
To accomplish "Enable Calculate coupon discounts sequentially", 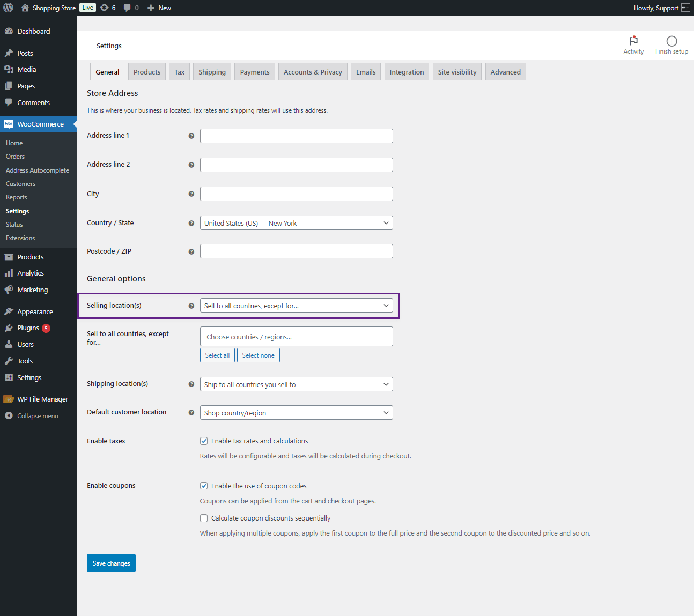I will (x=204, y=518).
